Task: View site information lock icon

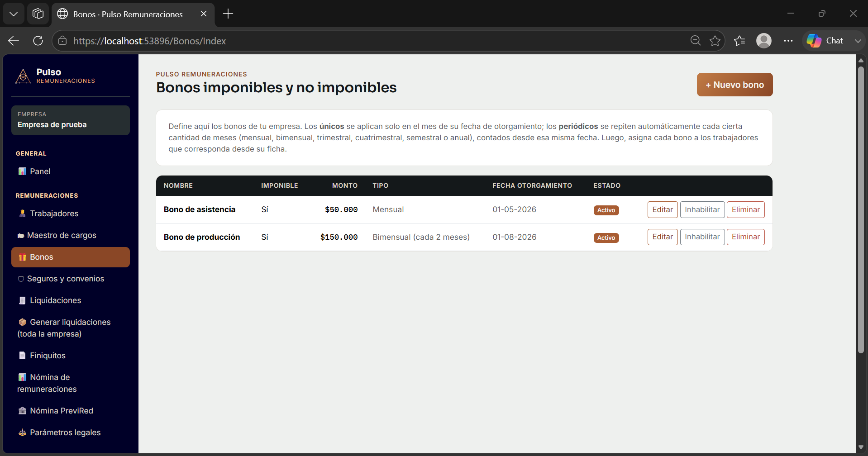Action: coord(62,41)
